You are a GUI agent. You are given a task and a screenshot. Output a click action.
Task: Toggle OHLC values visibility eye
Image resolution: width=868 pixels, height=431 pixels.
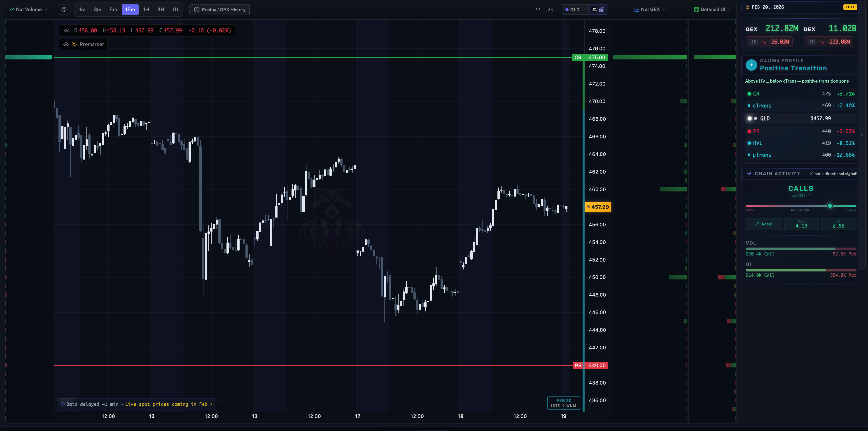pos(67,30)
